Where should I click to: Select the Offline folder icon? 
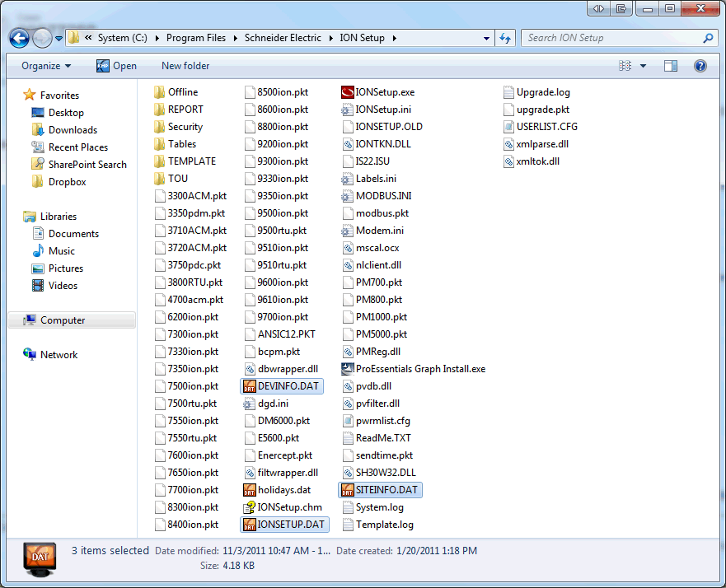(x=159, y=92)
